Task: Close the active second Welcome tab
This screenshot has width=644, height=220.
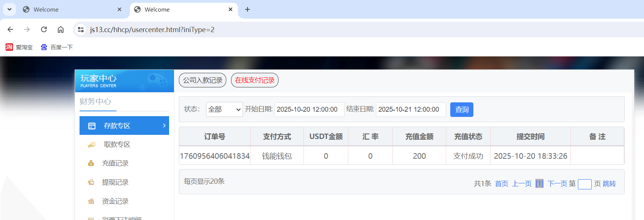Action: tap(231, 9)
